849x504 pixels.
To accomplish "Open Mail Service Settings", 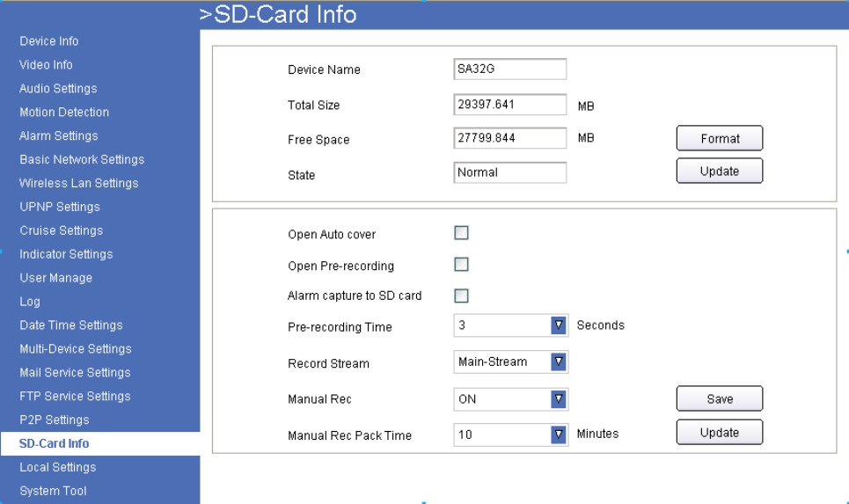I will coord(75,373).
